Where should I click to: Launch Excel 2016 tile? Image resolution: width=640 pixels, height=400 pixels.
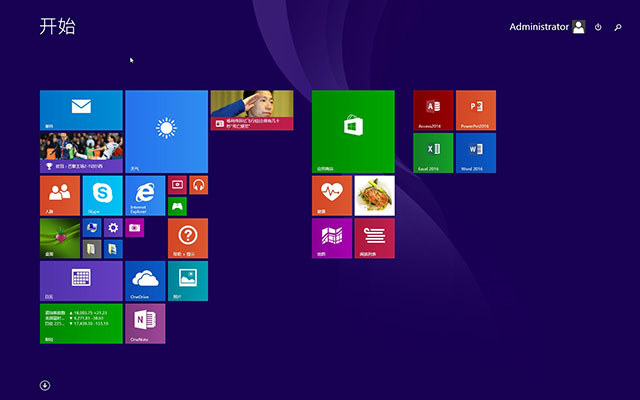tap(433, 153)
